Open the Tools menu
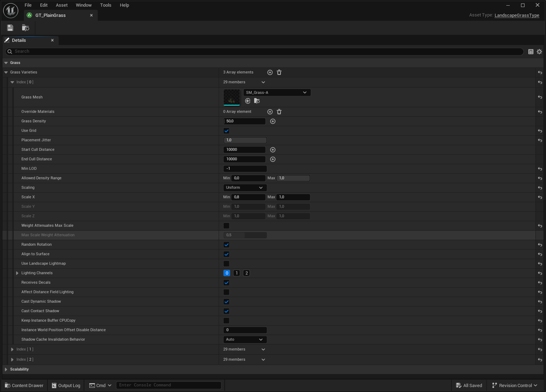 (x=106, y=5)
